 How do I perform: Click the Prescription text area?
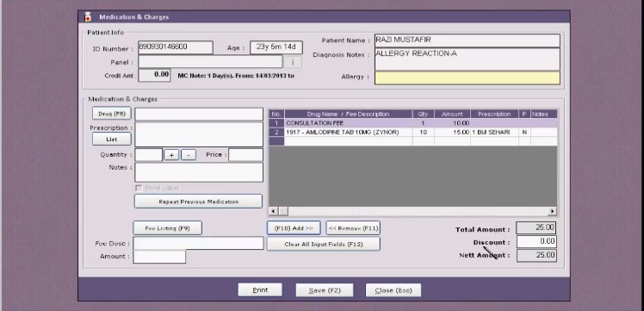(x=199, y=134)
